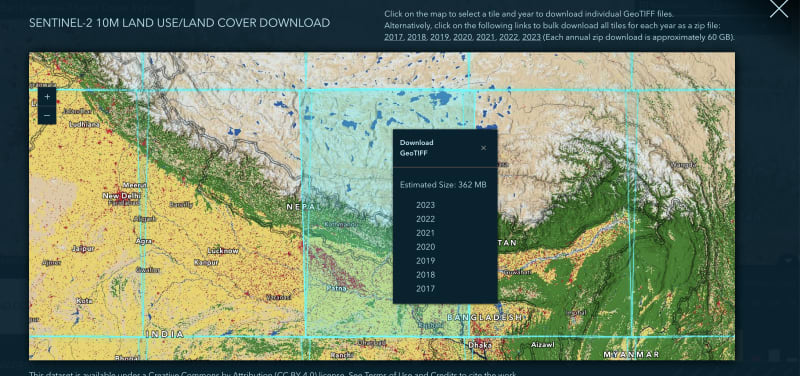
Task: Open the 2023 bulk zip link
Action: pos(531,37)
